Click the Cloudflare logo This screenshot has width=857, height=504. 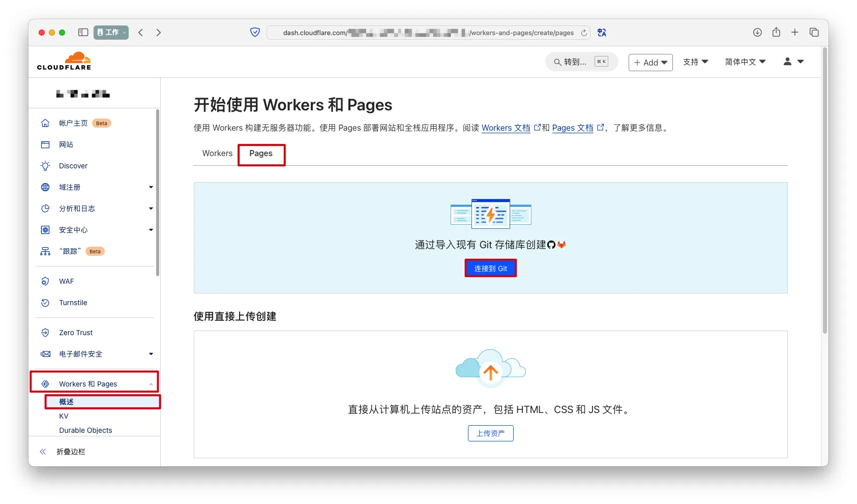64,61
